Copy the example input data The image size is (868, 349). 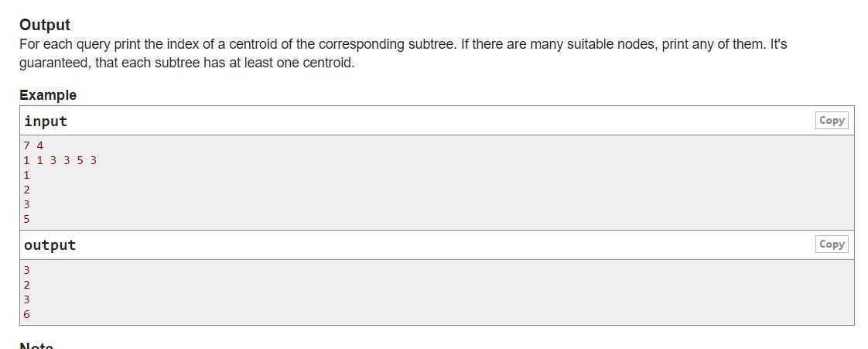coord(832,120)
